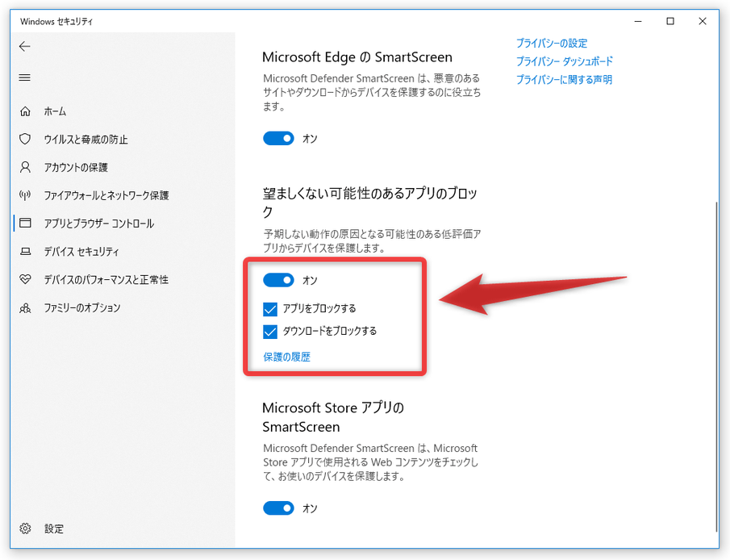Image resolution: width=730 pixels, height=560 pixels.
Task: Uncheck the ダウンロードをブロックする checkbox
Action: pos(270,332)
